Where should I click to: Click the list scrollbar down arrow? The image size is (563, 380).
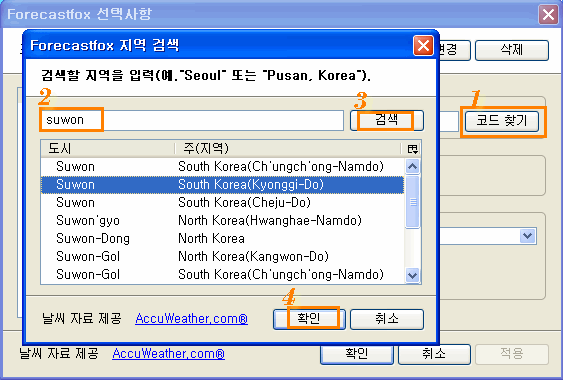413,275
